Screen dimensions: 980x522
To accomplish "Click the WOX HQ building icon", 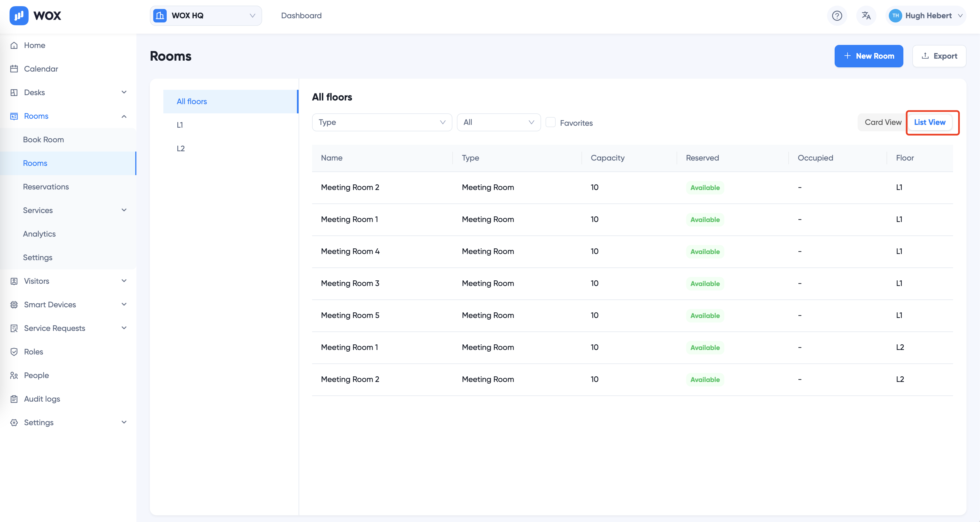I will click(160, 16).
